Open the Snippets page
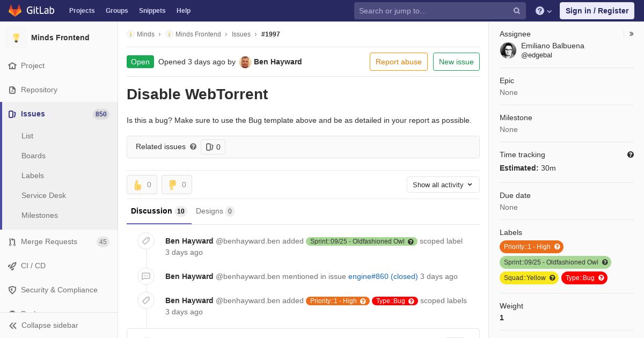This screenshot has height=338, width=644. point(152,11)
